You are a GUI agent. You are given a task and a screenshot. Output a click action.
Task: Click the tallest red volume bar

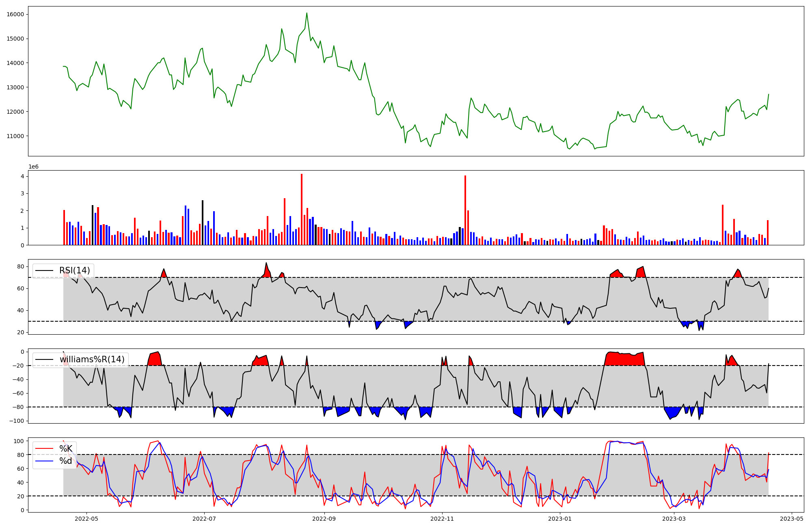302,209
